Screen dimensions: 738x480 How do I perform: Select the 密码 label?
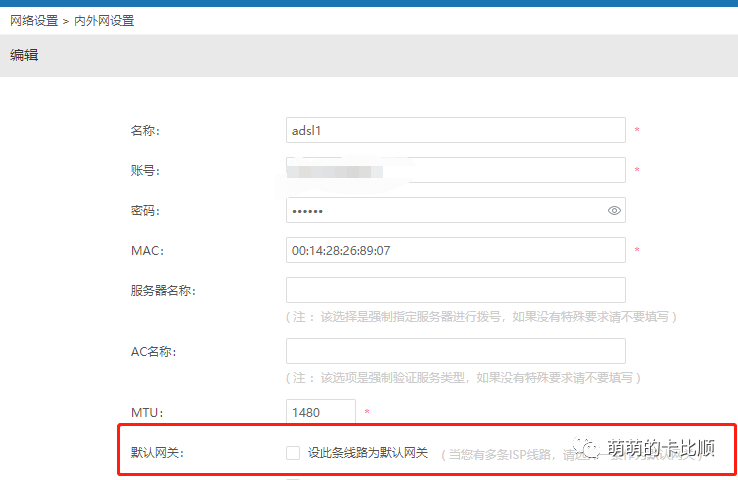(x=145, y=210)
